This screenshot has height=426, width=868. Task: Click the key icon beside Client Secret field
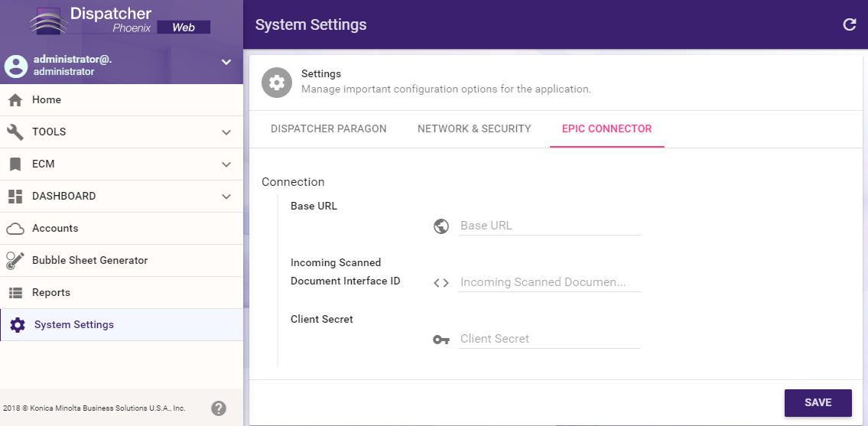(x=441, y=340)
